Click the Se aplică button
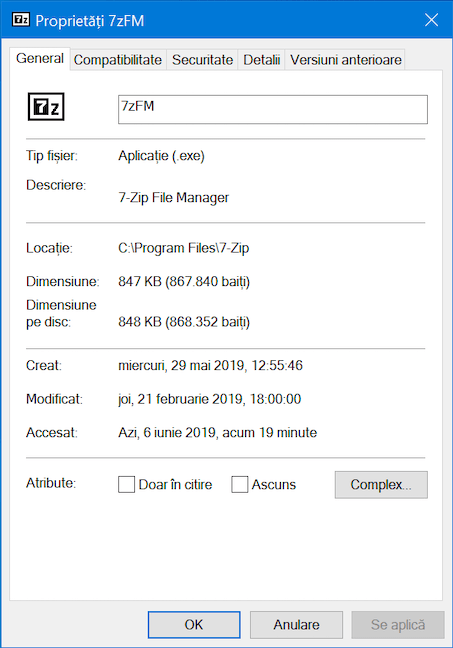Image resolution: width=453 pixels, height=648 pixels. click(398, 624)
